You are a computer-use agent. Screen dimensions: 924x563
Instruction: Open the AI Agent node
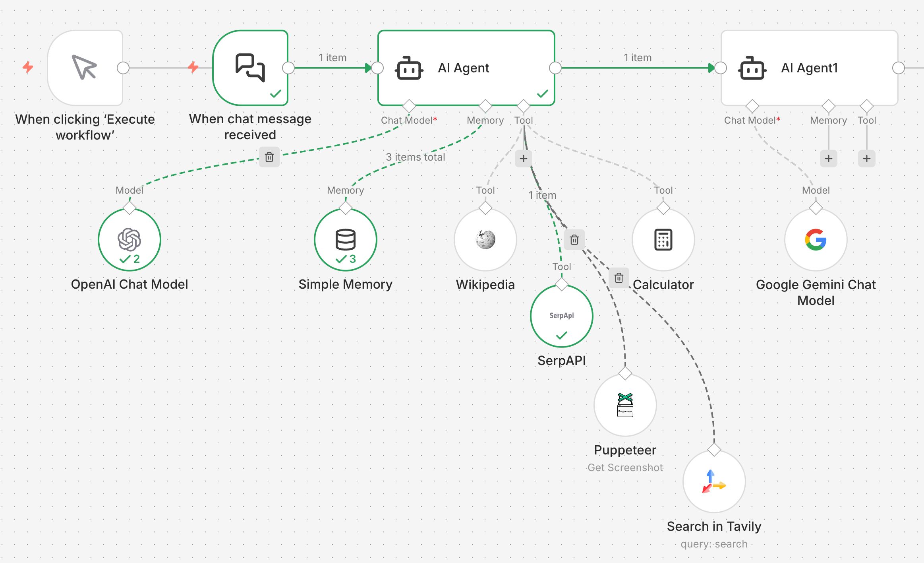(x=466, y=68)
